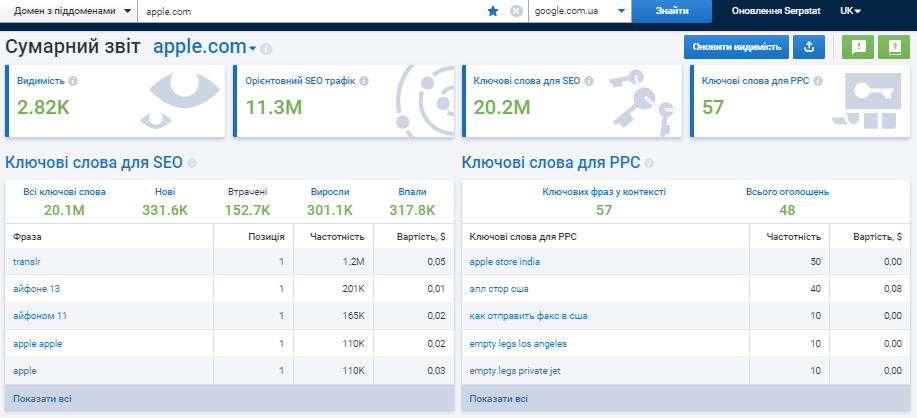Image resolution: width=917 pixels, height=418 pixels.
Task: Expand the Домен з піддоменами dropdown
Action: (x=69, y=11)
